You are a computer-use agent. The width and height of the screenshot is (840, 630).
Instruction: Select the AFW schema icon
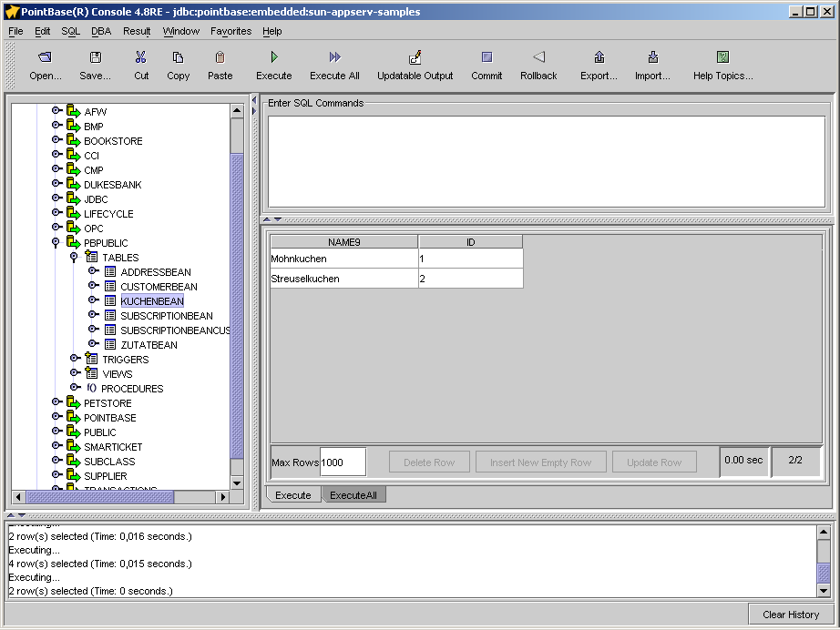click(x=74, y=111)
